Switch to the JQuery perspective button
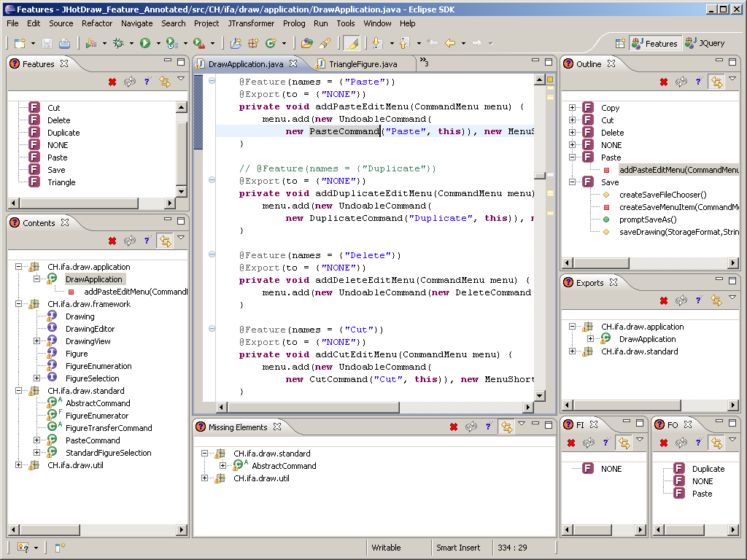 click(705, 43)
